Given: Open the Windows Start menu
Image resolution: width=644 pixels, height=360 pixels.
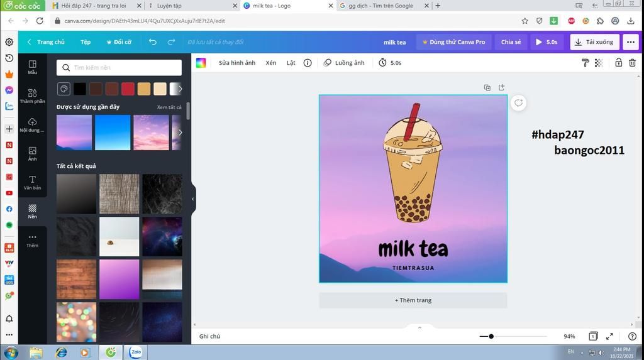Looking at the screenshot, I should 11,352.
